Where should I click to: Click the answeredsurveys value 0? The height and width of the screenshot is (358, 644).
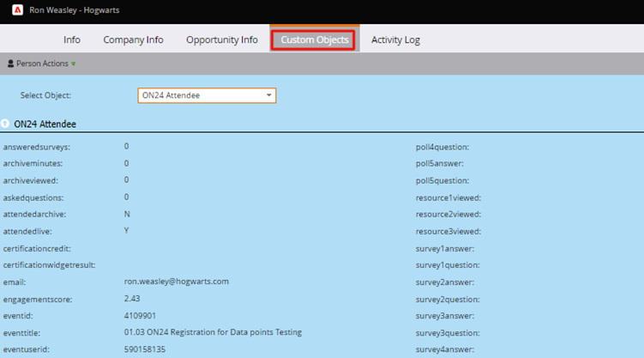(127, 146)
